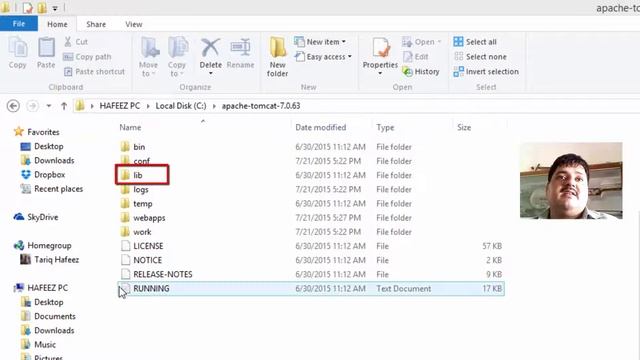The image size is (640, 360).
Task: Click Select none
Action: click(x=480, y=57)
